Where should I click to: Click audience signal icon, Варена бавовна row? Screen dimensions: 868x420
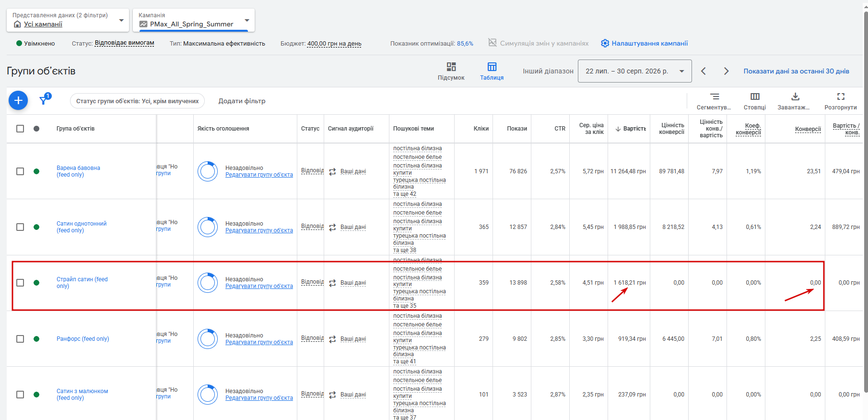pyautogui.click(x=332, y=171)
